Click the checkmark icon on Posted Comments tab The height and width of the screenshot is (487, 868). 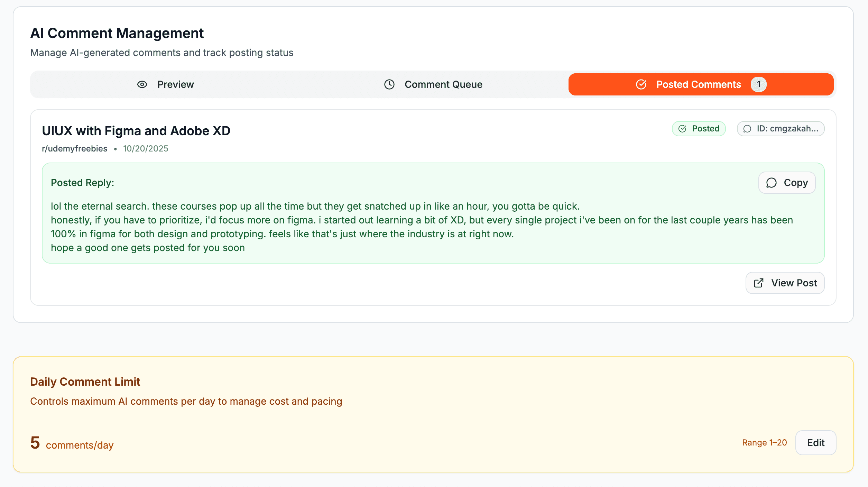641,84
